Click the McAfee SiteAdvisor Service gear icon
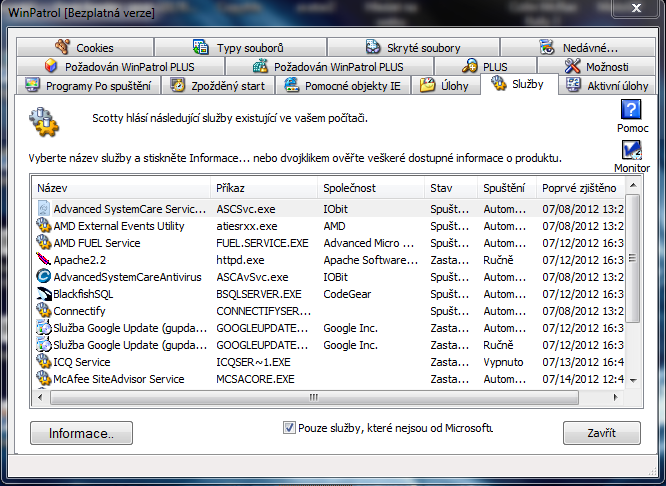This screenshot has height=486, width=666. click(x=43, y=379)
